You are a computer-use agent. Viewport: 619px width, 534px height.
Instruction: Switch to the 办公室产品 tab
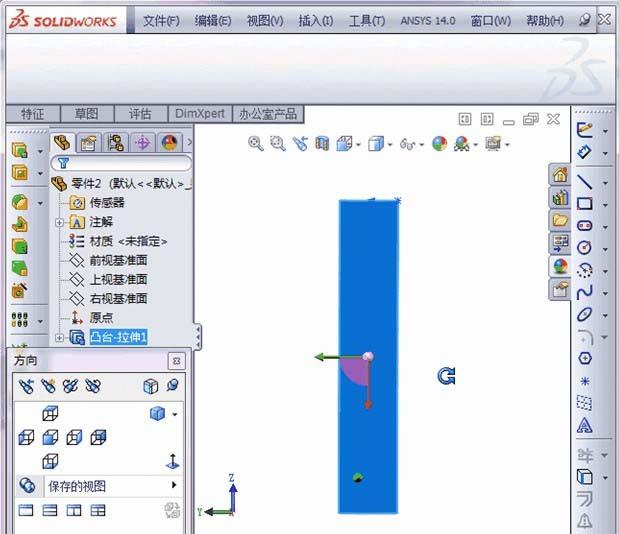tap(268, 114)
